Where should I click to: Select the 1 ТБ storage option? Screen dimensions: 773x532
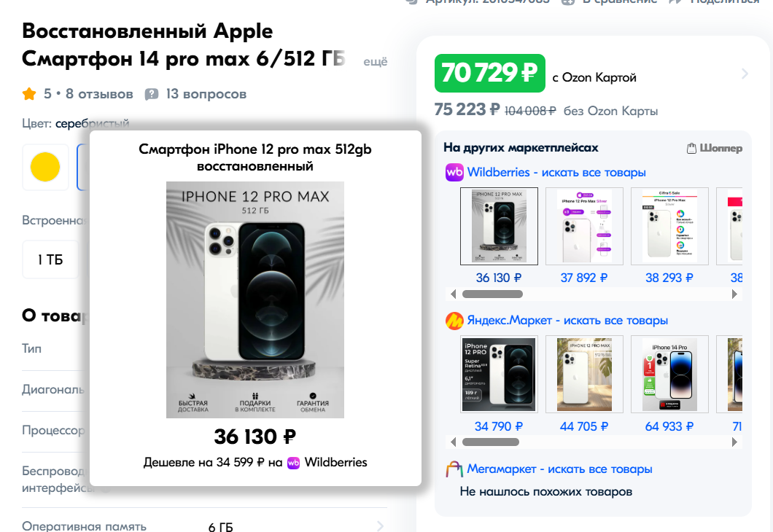[50, 259]
